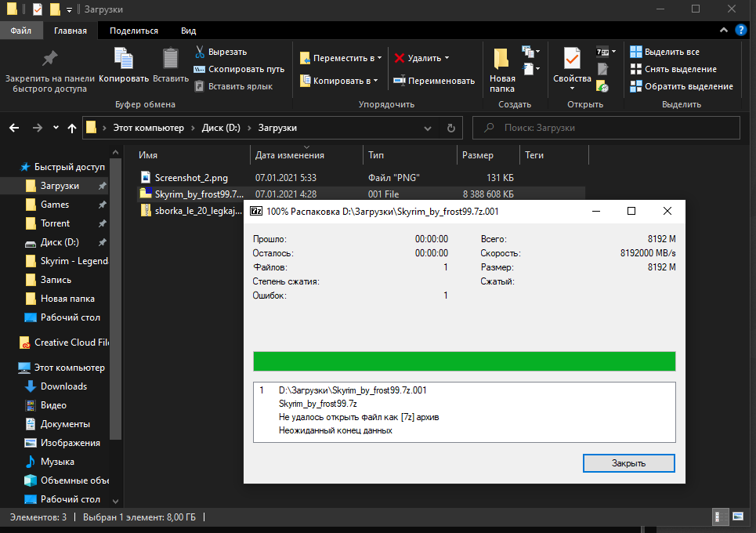
Task: Open the Поделиться ribbon tab
Action: point(134,31)
